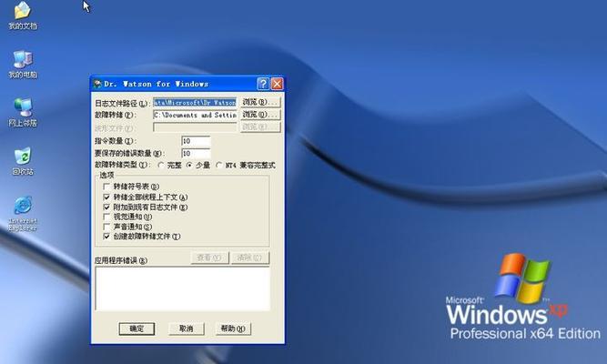Select the Internet Explorer desktop icon
This screenshot has height=364, width=607.
23,214
